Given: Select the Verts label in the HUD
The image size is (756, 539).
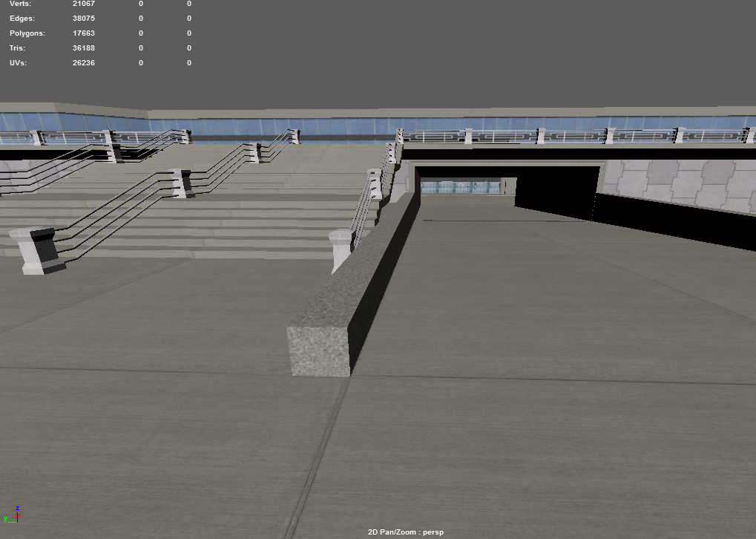Looking at the screenshot, I should 20,4.
